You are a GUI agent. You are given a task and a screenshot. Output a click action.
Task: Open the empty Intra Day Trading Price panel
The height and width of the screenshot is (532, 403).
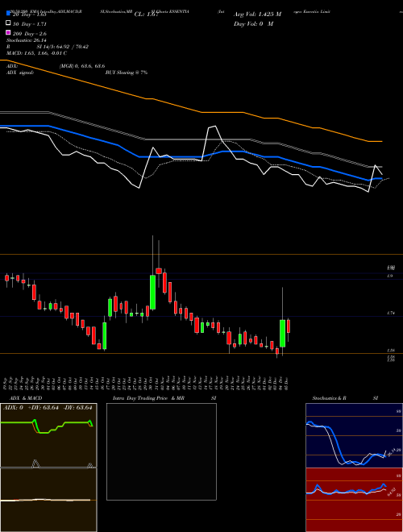click(x=161, y=451)
